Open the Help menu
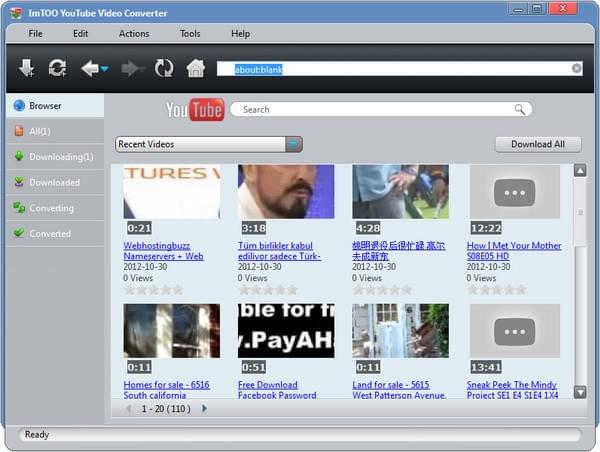The height and width of the screenshot is (452, 600). point(240,34)
